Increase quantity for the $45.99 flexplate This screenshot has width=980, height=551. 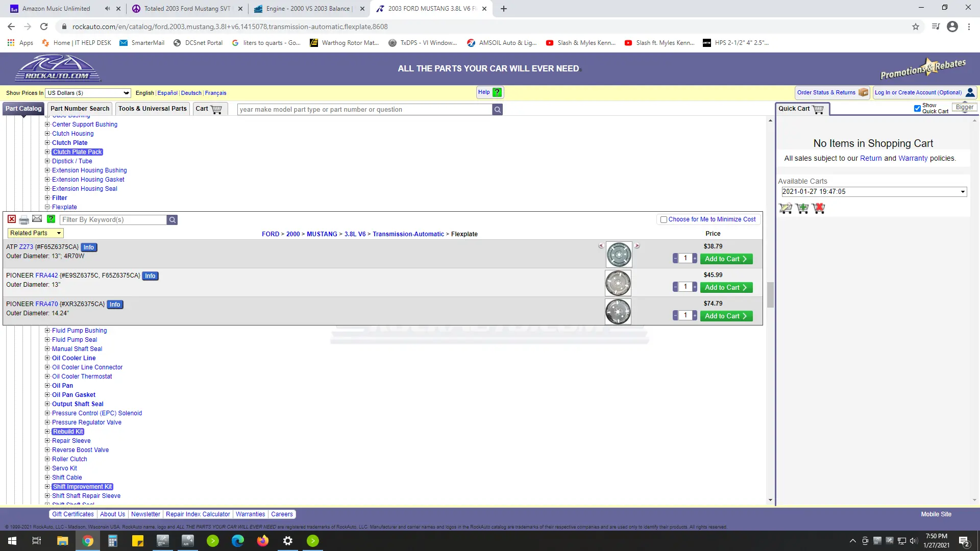click(x=695, y=287)
